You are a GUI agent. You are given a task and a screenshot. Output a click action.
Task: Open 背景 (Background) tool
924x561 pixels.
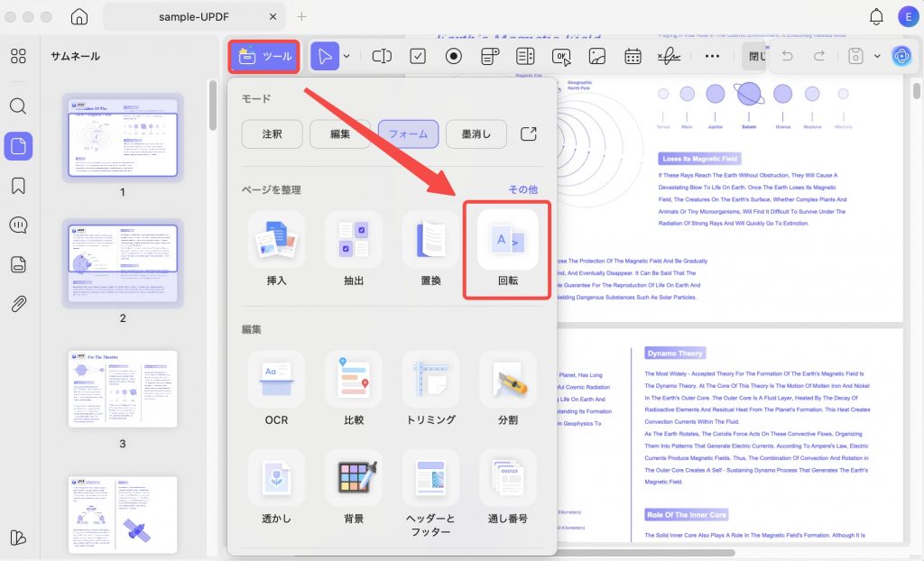pyautogui.click(x=354, y=487)
